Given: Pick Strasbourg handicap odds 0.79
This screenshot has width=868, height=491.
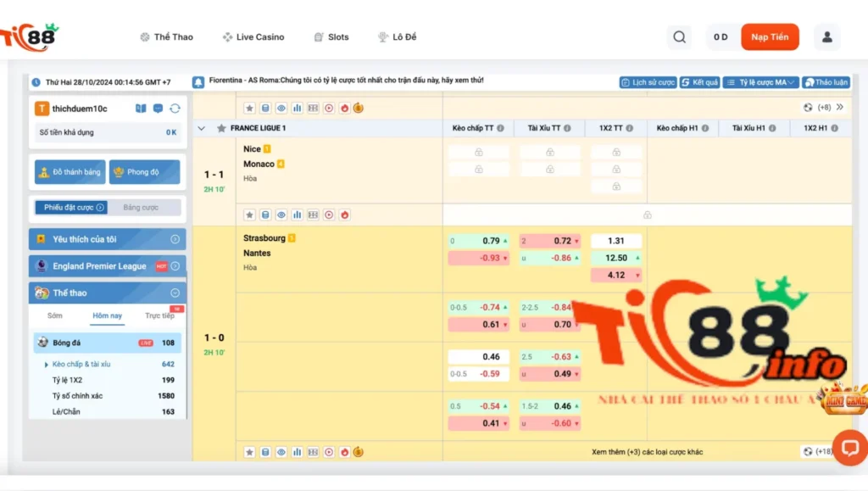Looking at the screenshot, I should [478, 241].
